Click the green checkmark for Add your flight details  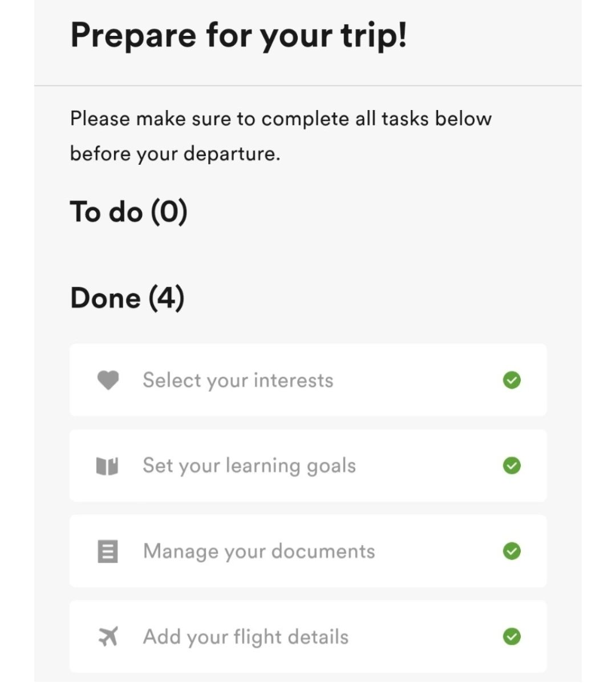[512, 636]
